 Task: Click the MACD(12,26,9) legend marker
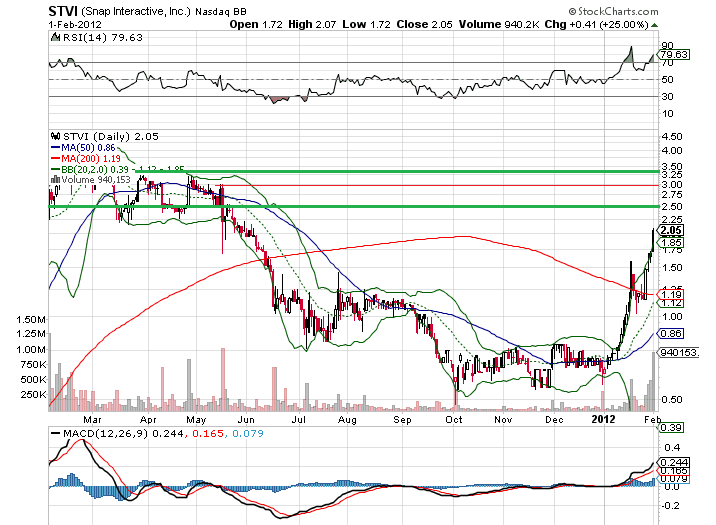53,431
